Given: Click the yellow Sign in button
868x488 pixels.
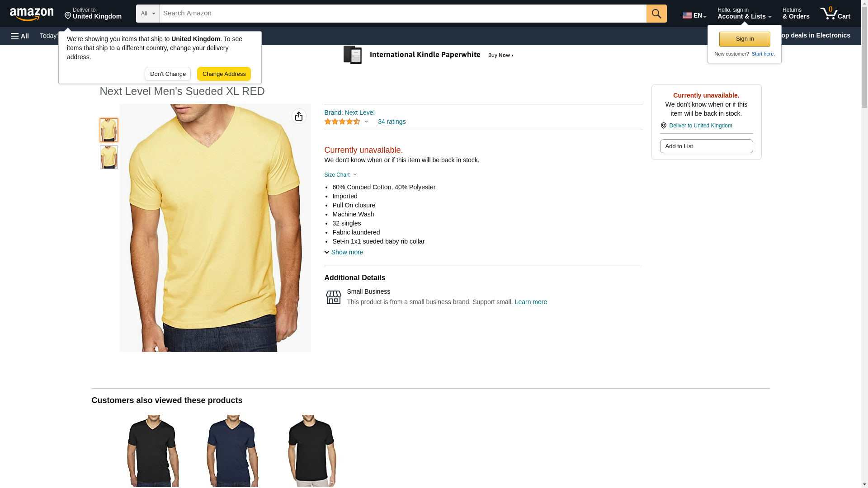Looking at the screenshot, I should click(745, 39).
